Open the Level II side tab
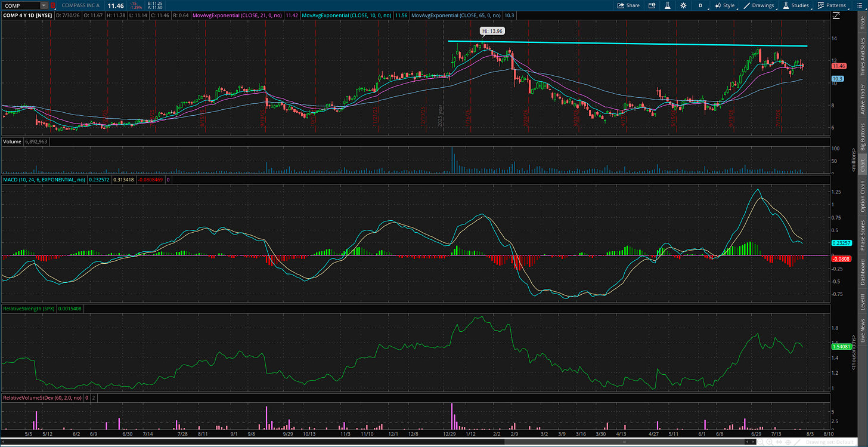The image size is (868, 447). pos(861,301)
